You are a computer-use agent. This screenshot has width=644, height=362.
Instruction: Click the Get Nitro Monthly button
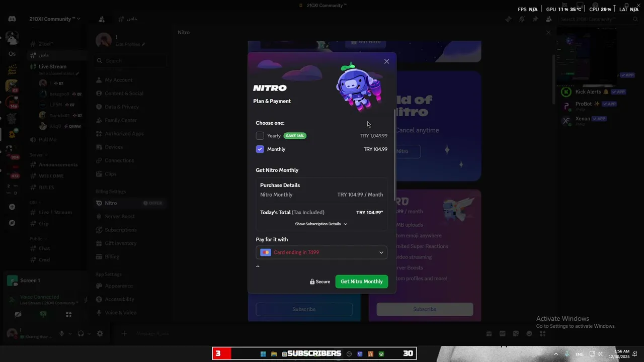point(362,282)
